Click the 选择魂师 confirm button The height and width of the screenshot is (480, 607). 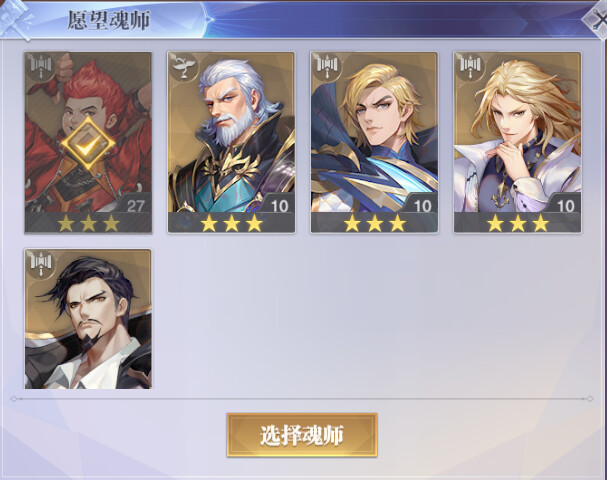[302, 435]
